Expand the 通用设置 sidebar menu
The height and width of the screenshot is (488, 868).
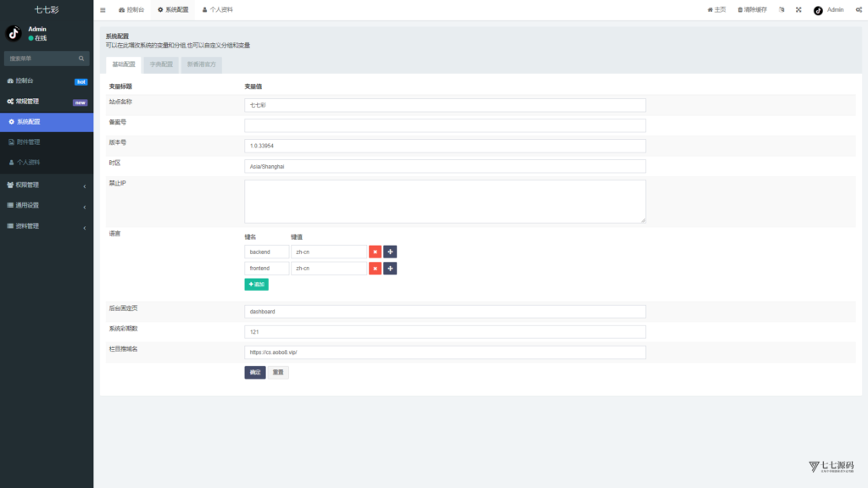pyautogui.click(x=47, y=205)
